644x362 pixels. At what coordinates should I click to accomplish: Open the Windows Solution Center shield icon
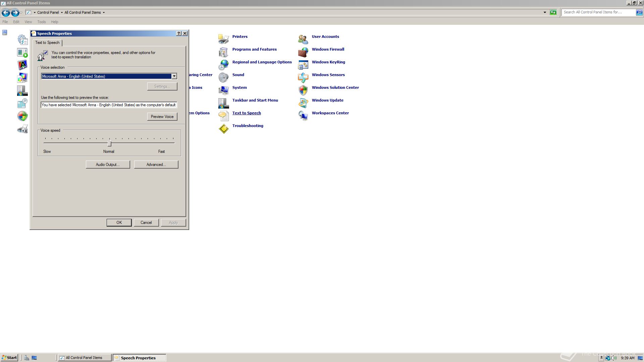(x=303, y=90)
